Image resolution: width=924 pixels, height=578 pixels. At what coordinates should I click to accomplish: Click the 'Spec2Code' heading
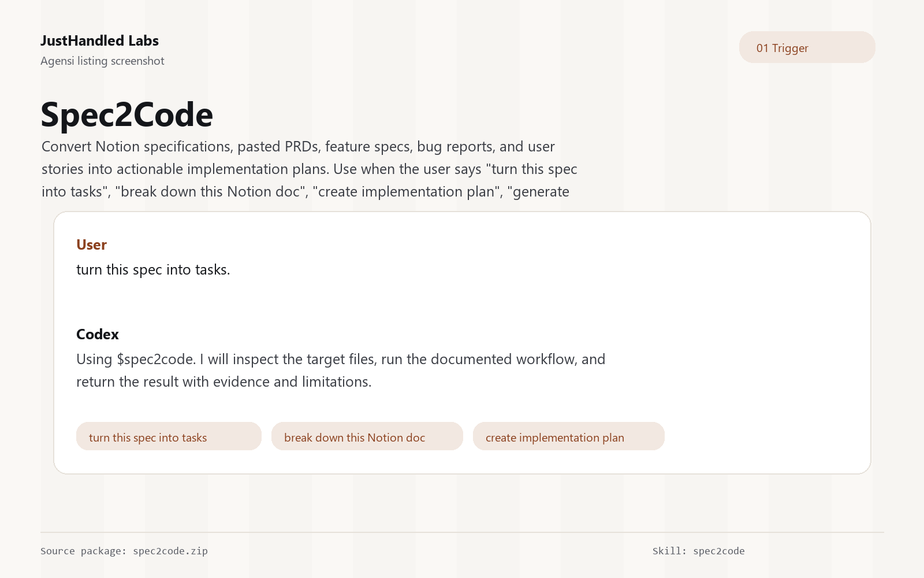pyautogui.click(x=127, y=114)
